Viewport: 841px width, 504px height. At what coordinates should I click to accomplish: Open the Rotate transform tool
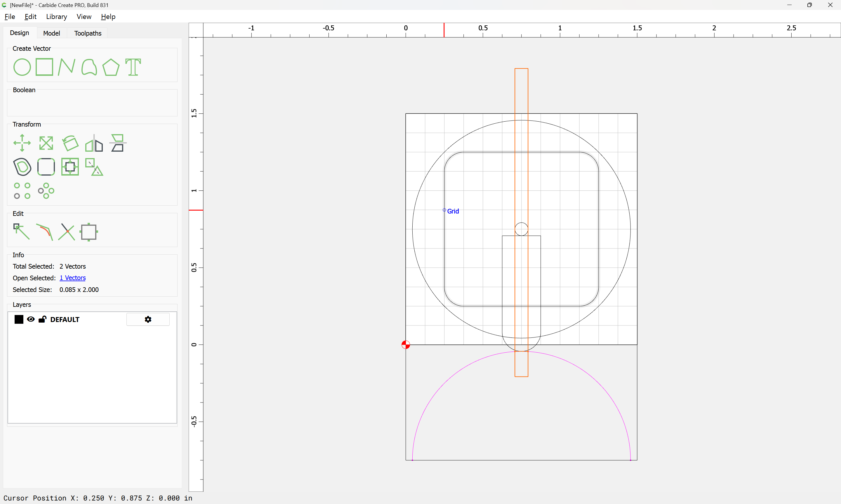point(70,143)
